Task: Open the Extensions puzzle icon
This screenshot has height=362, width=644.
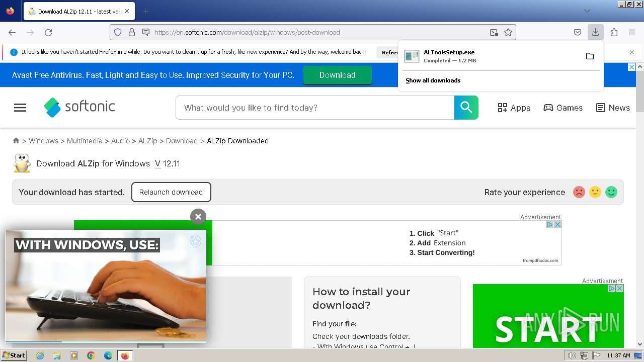Action: (614, 32)
